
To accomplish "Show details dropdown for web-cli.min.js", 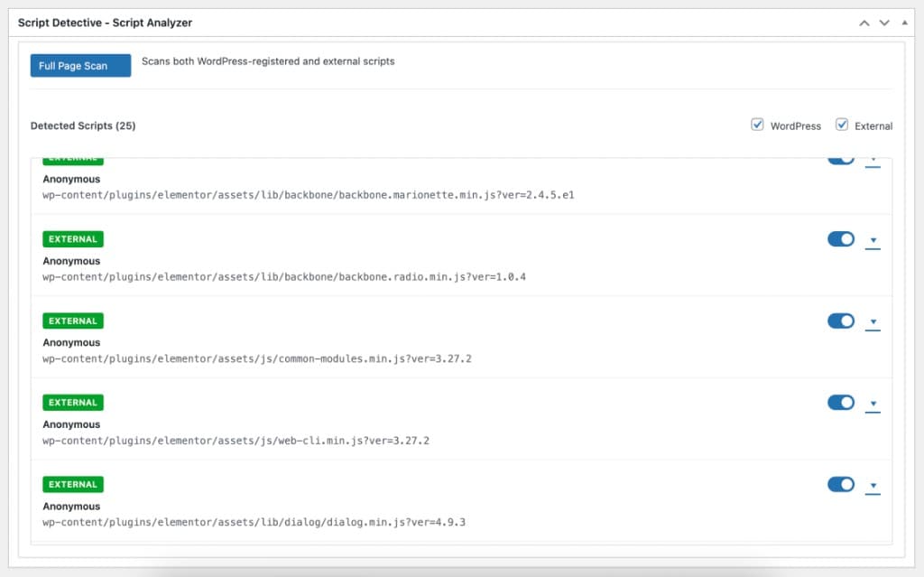I will [x=872, y=405].
